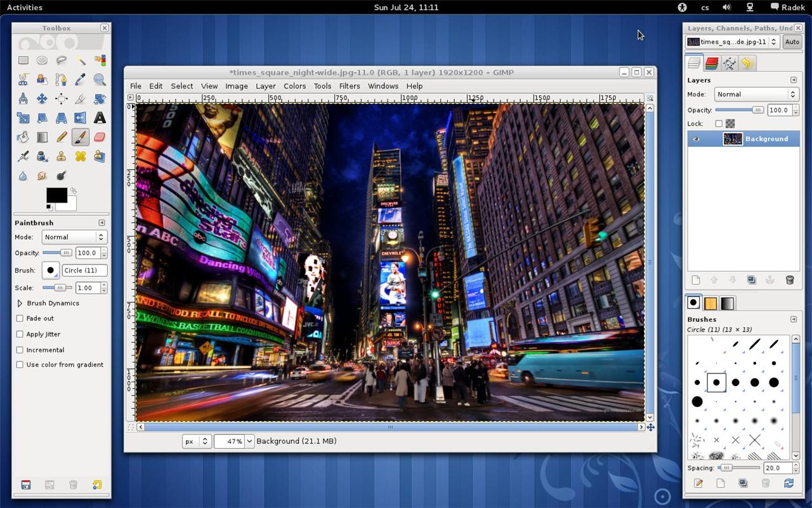
Task: Select the Zoom magnifier tool
Action: click(x=100, y=79)
